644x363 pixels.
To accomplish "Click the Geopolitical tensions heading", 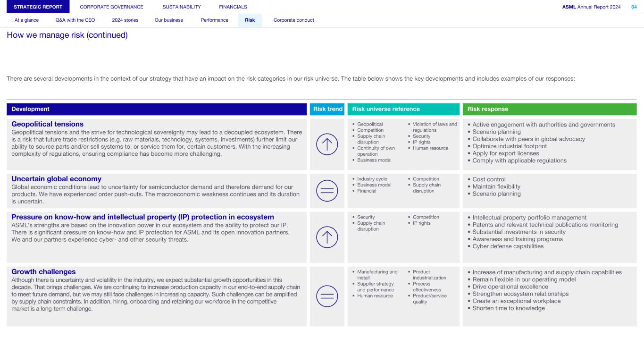I will [47, 124].
